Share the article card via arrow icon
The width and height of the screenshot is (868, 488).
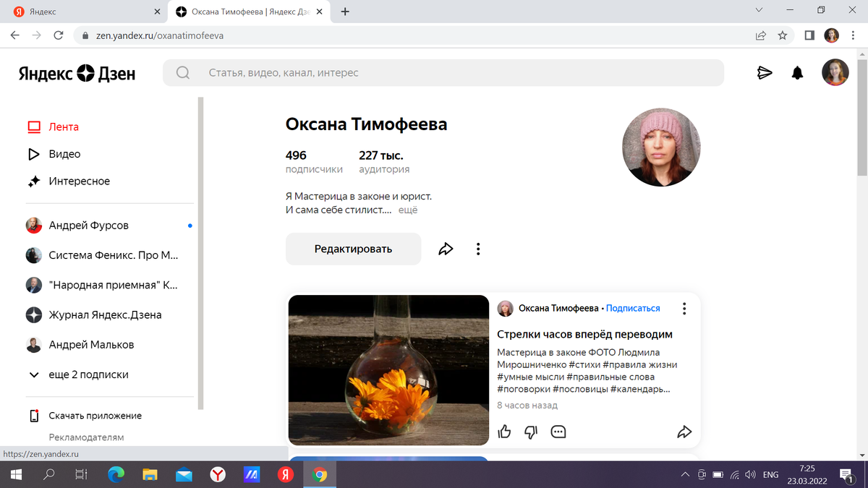pos(684,432)
